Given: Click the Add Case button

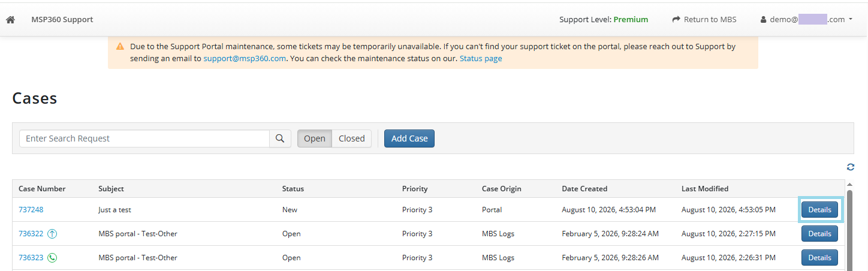Looking at the screenshot, I should tap(409, 138).
